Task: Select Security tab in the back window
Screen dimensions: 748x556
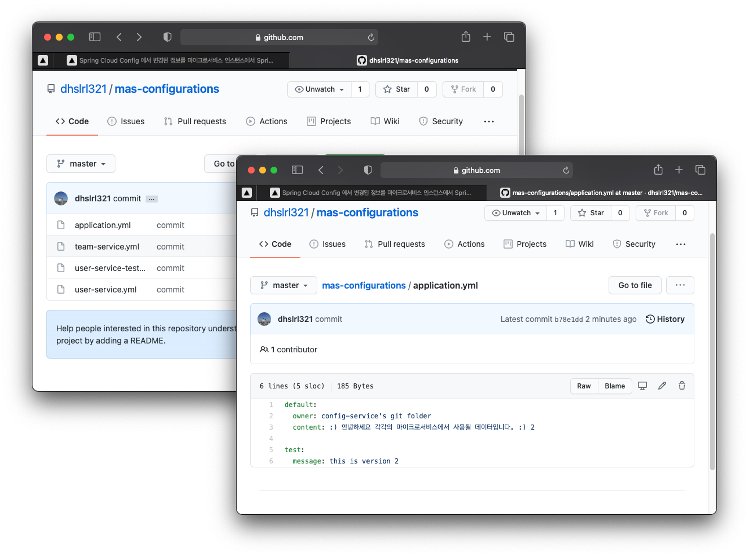Action: tap(441, 121)
